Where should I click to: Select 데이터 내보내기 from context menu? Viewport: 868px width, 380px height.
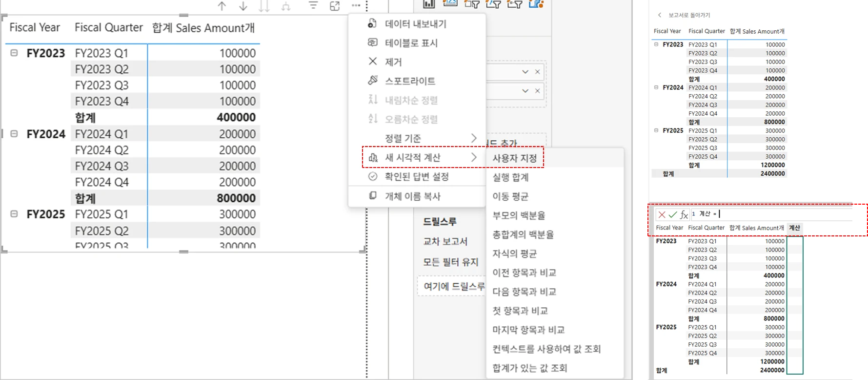415,24
